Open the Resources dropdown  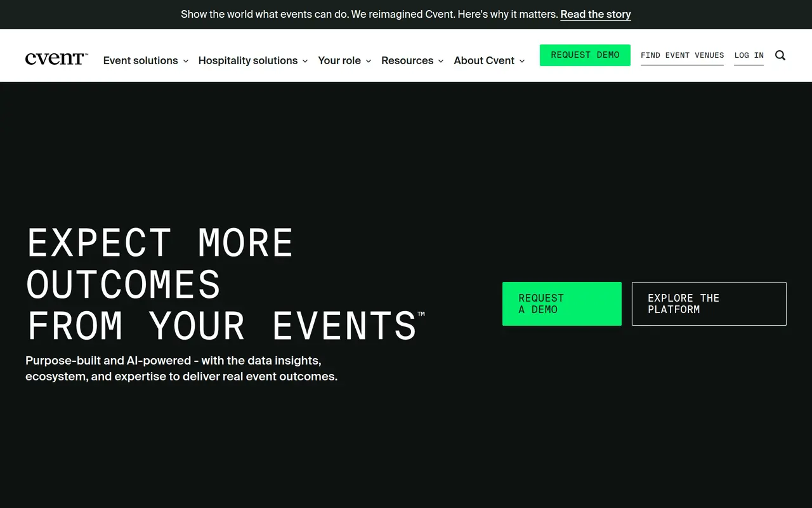click(x=412, y=60)
